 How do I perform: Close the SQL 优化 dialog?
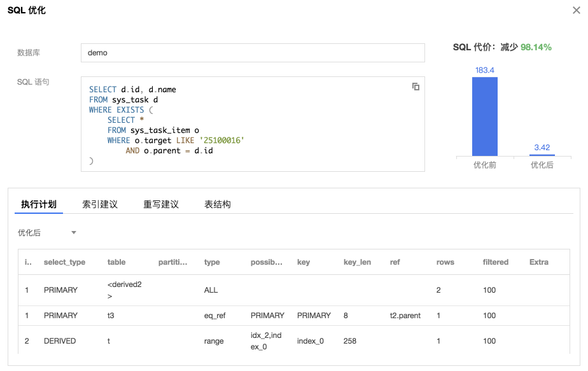click(x=577, y=10)
